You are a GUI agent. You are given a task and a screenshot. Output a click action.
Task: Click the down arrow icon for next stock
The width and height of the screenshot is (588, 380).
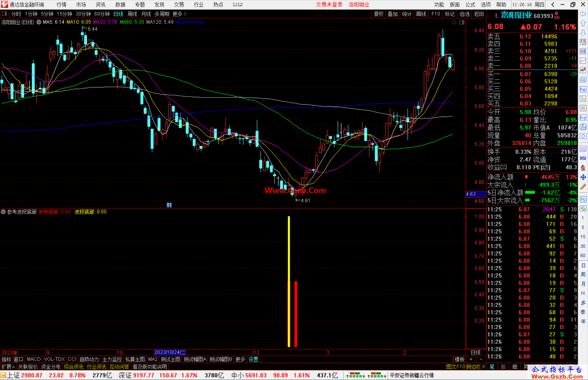click(583, 33)
